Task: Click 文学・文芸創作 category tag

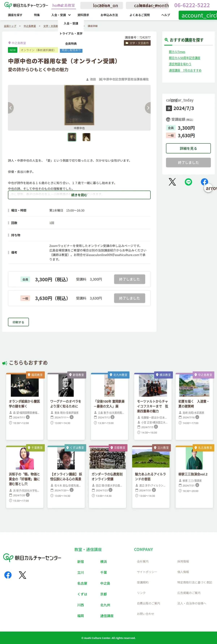Action: pos(137,43)
